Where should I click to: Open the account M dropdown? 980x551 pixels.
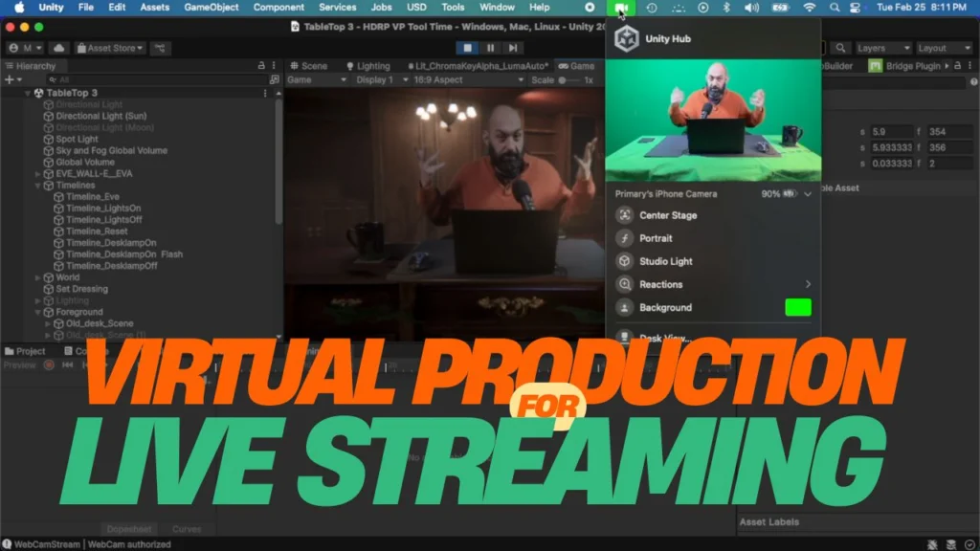pos(25,48)
